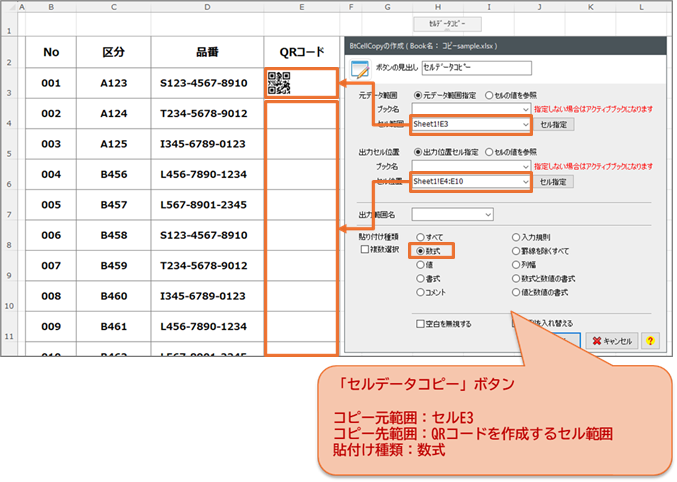Open the 出力範囲名 dropdown list
Viewport: 677px width, 482px height.
tap(487, 214)
